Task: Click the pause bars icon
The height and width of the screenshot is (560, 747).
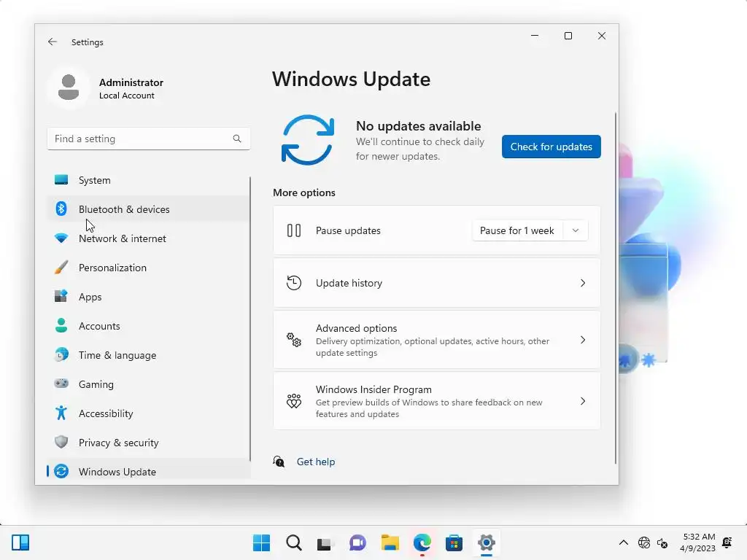Action: [x=294, y=230]
